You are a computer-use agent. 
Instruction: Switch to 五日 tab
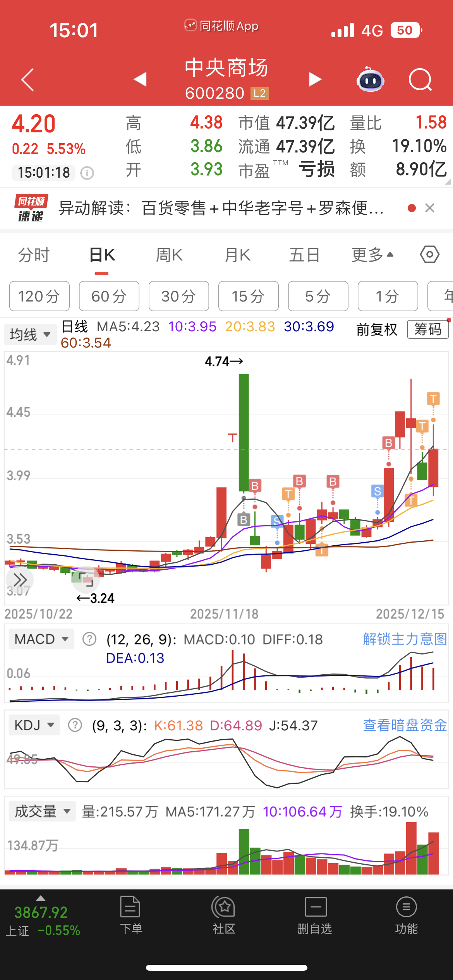point(304,255)
